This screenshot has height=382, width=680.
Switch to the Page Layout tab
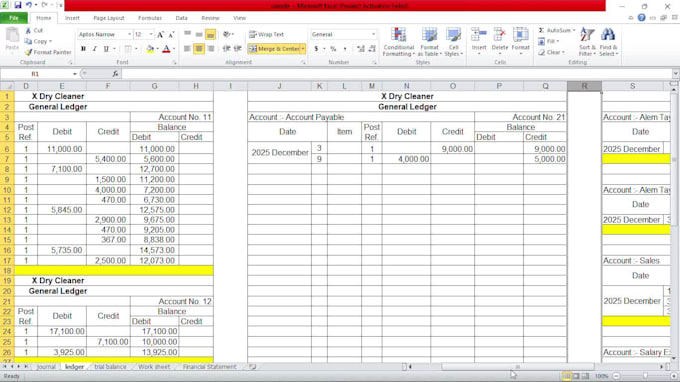click(109, 18)
